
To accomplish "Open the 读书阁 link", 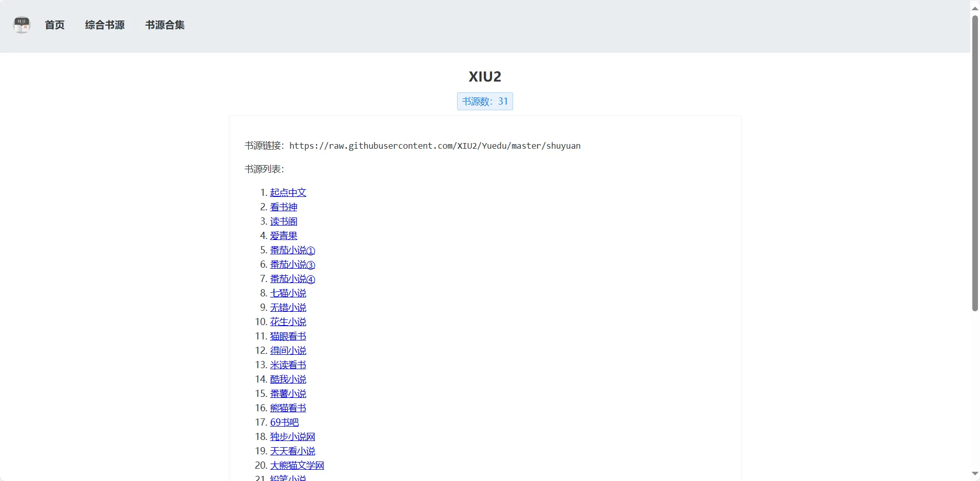I will [x=284, y=221].
